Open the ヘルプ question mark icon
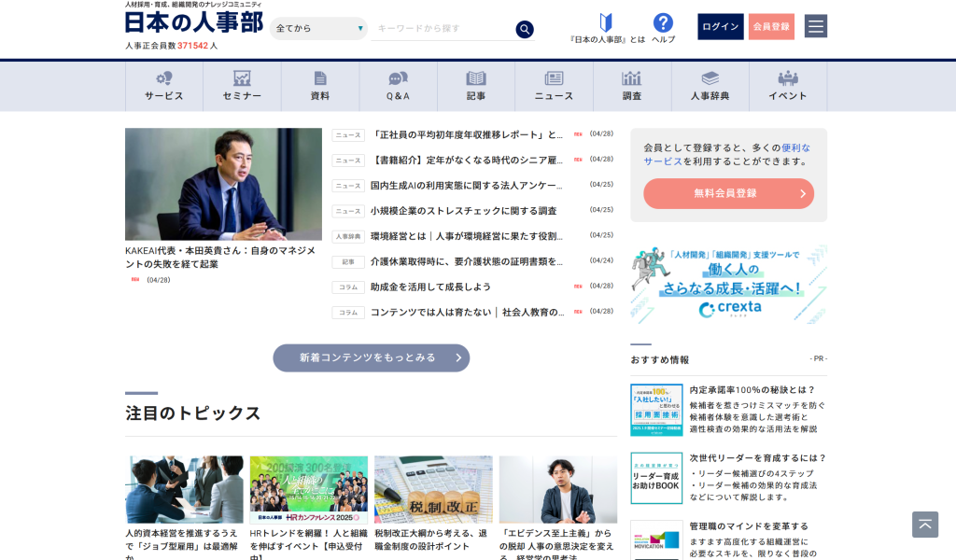The width and height of the screenshot is (956, 560). pos(663,23)
